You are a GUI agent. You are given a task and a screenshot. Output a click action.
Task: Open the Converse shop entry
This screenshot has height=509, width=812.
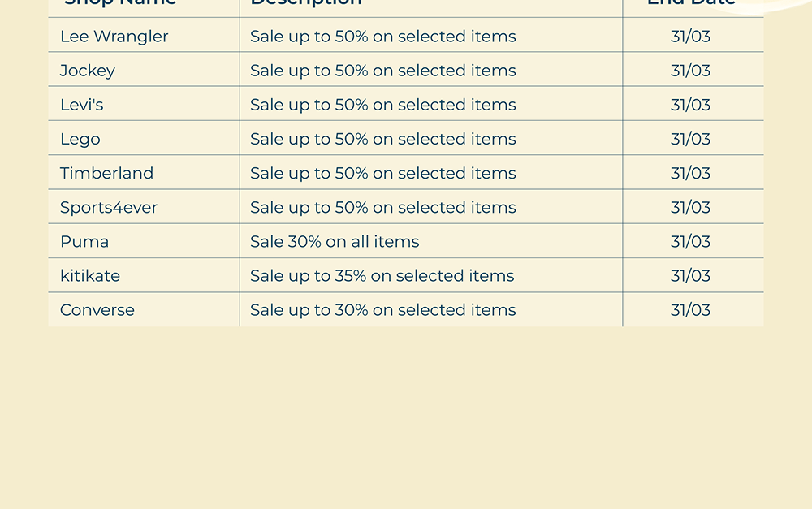click(x=97, y=309)
